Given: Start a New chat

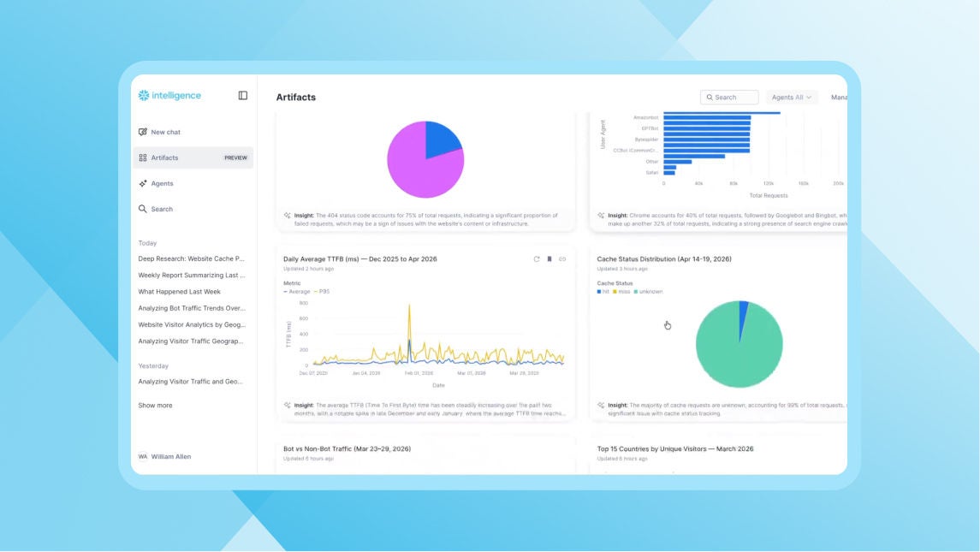Looking at the screenshot, I should [x=193, y=132].
